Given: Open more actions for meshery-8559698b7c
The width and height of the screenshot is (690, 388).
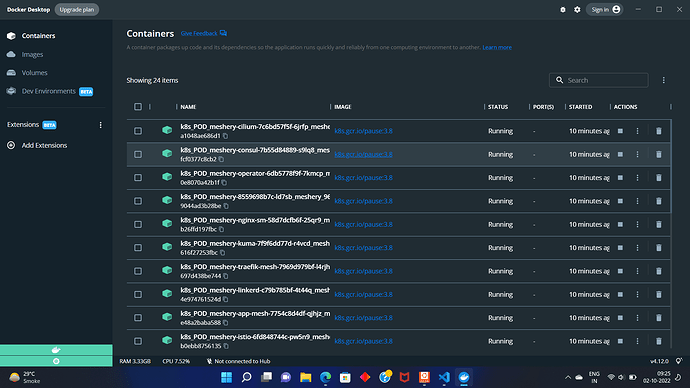Looking at the screenshot, I should [637, 201].
